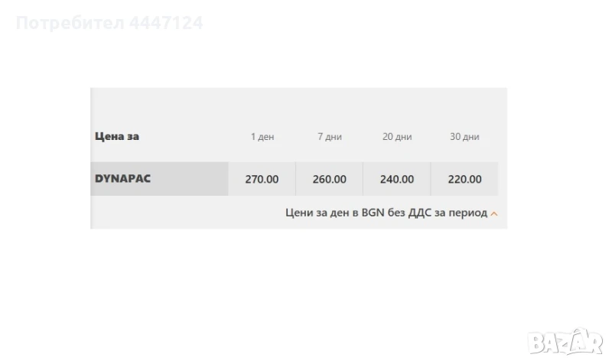The image size is (612, 364).
Task: Click the DYNAPAC row label
Action: [x=122, y=179]
